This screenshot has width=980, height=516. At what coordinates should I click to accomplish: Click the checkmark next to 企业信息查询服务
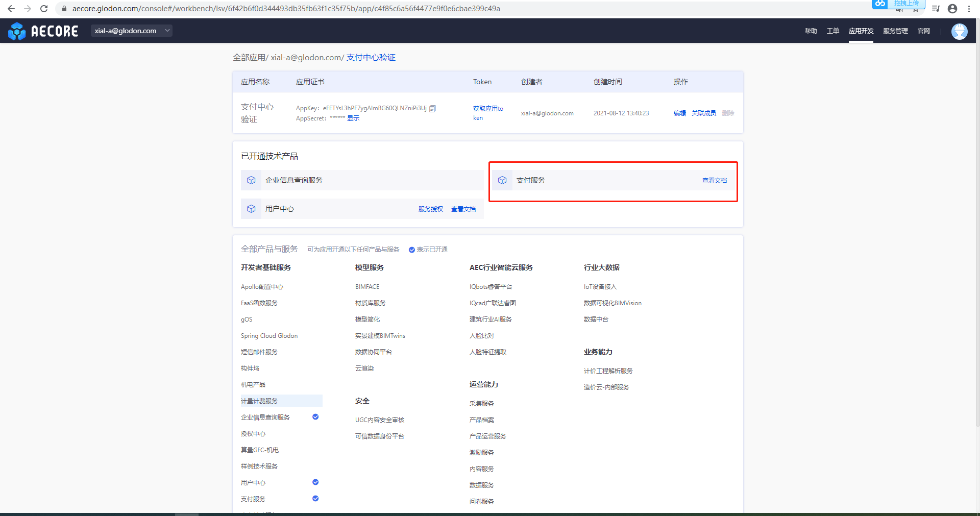(315, 417)
